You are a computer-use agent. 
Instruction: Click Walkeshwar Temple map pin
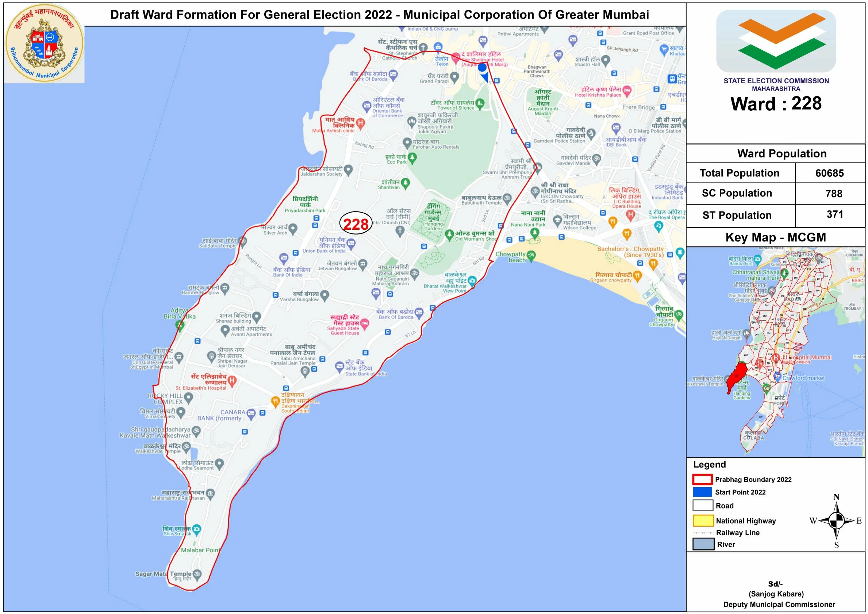pyautogui.click(x=186, y=447)
